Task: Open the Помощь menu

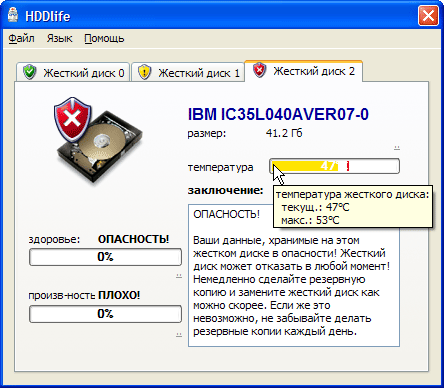Action: (x=104, y=39)
